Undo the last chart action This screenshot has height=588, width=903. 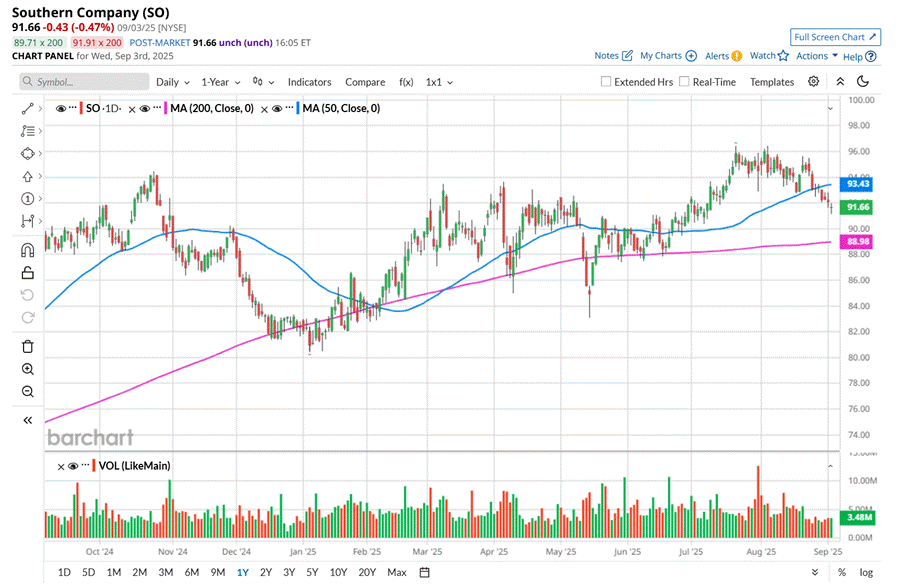point(28,295)
